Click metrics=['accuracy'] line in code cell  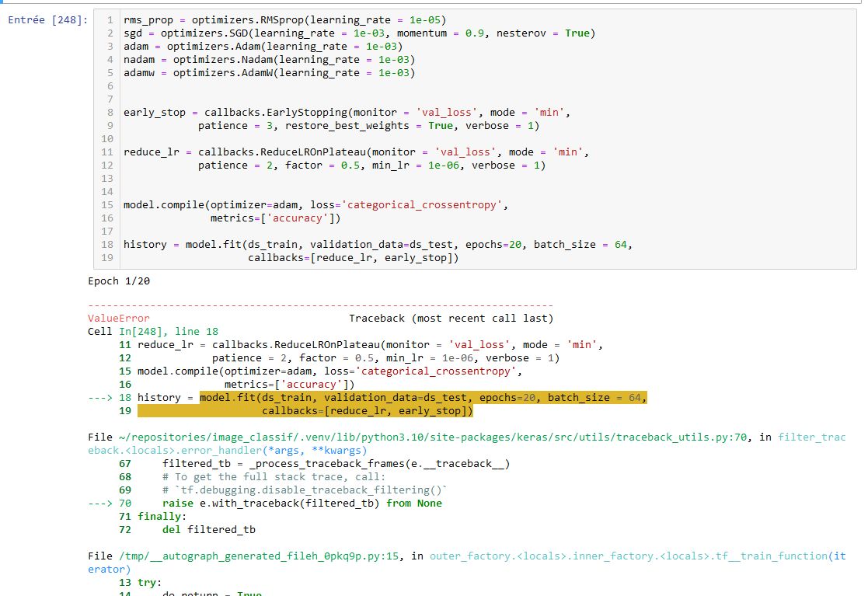(x=275, y=218)
